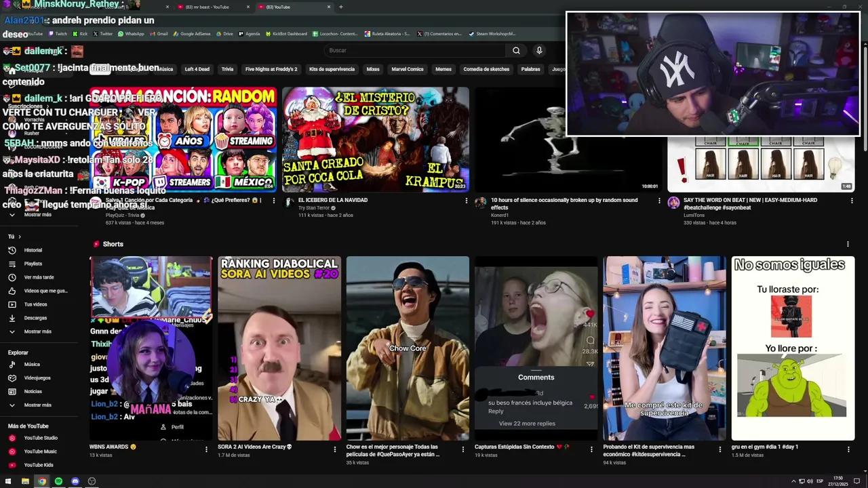Image resolution: width=868 pixels, height=488 pixels.
Task: Play the Santa Krampus video thumbnail
Action: (x=376, y=140)
